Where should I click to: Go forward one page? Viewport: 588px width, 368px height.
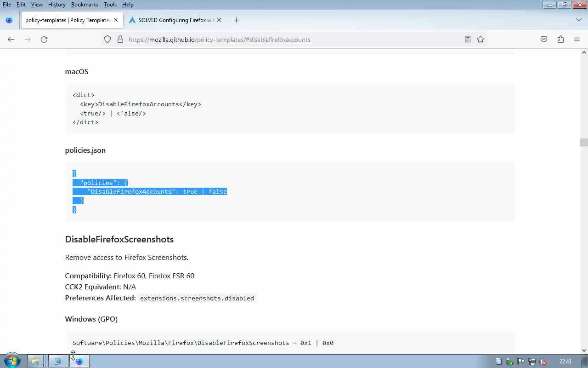click(x=28, y=40)
